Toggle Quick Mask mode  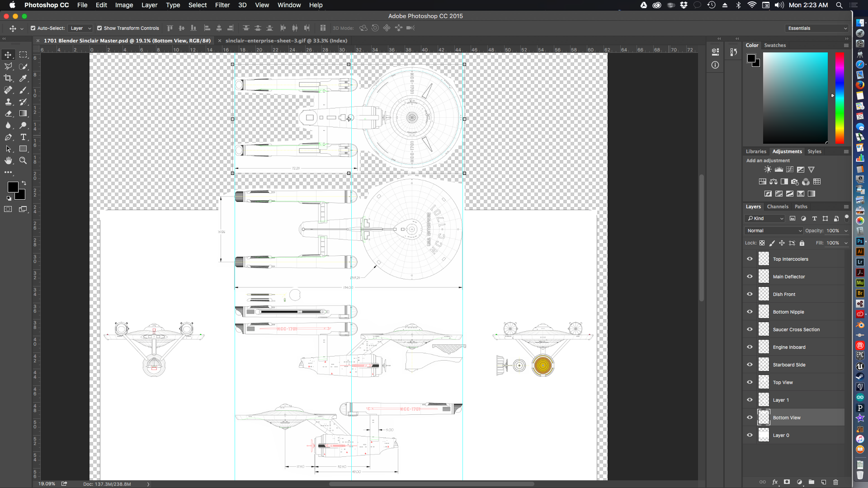pos(8,209)
